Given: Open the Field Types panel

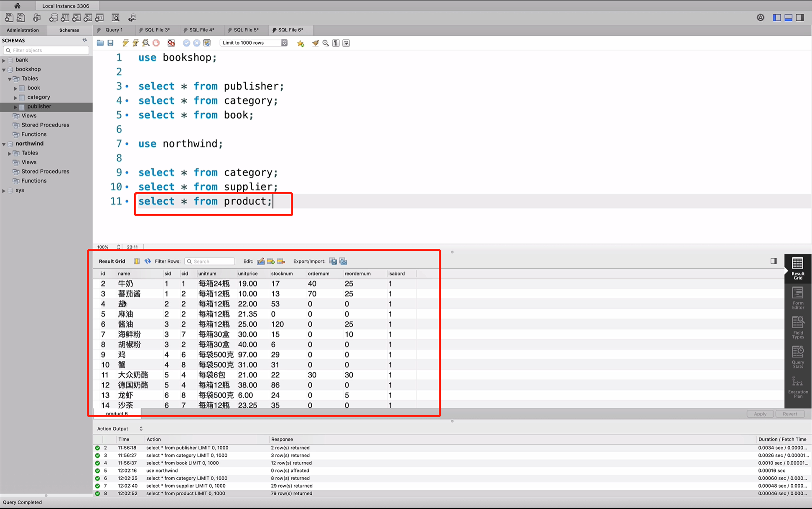Looking at the screenshot, I should pyautogui.click(x=798, y=328).
